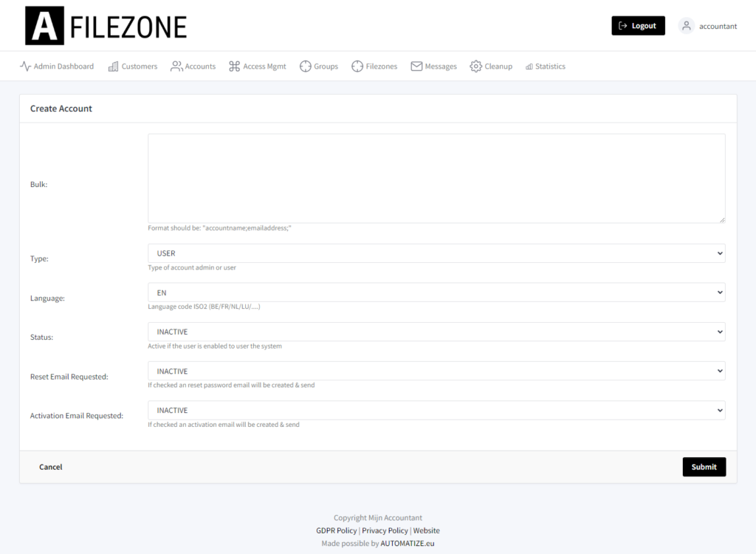Open the Type dropdown showing USER
The width and height of the screenshot is (756, 554).
[436, 253]
